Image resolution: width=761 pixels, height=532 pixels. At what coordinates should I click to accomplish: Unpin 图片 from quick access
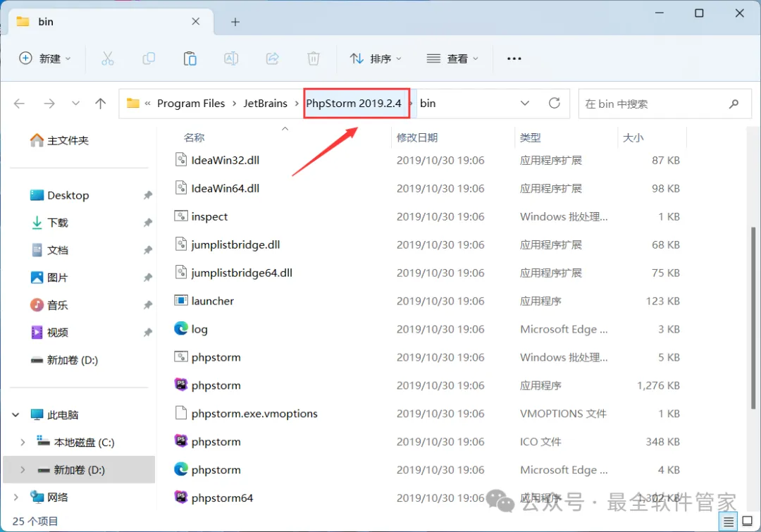(x=147, y=278)
